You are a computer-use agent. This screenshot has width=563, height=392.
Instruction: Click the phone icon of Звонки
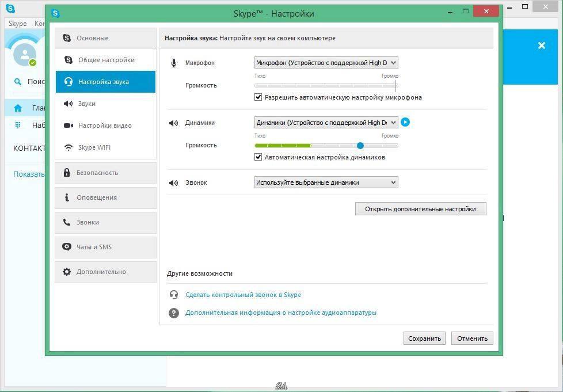pyautogui.click(x=67, y=222)
